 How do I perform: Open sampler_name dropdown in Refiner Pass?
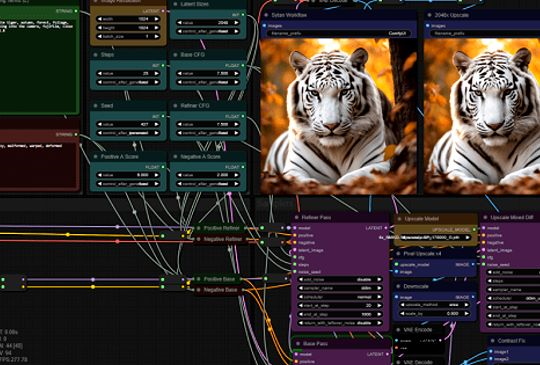coord(340,288)
